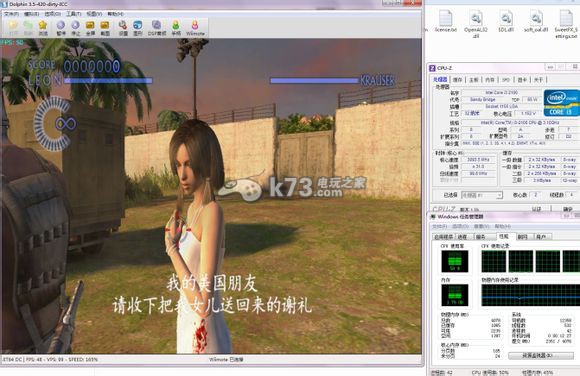This screenshot has height=376, width=580.
Task: Toggle fullscreen with the 全屏 toolbar icon
Action: (90, 27)
